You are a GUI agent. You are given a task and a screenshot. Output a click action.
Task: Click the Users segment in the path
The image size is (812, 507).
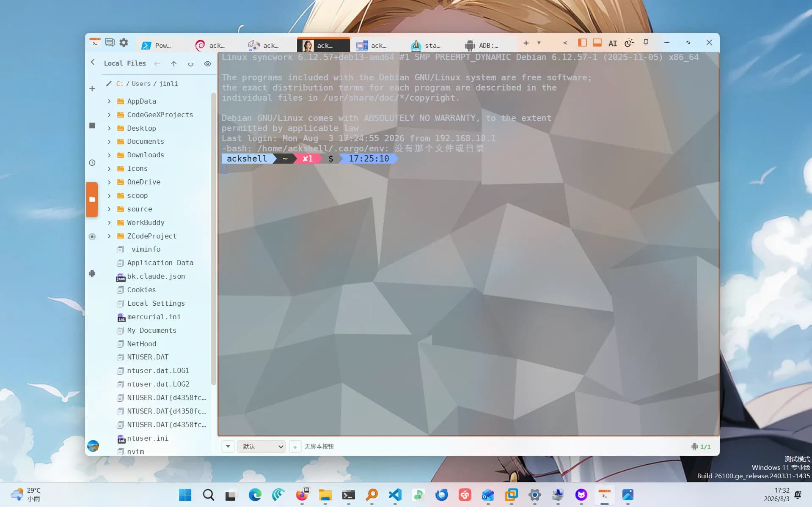[x=141, y=84]
